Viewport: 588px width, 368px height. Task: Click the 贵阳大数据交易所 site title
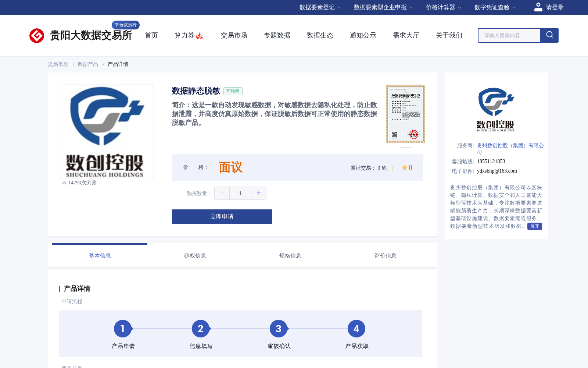[91, 35]
